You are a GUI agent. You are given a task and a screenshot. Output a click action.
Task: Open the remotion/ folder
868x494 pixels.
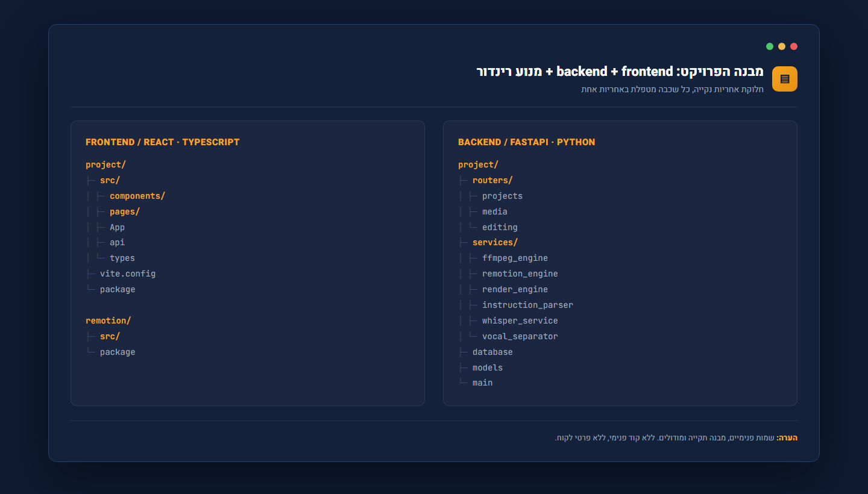[108, 320]
